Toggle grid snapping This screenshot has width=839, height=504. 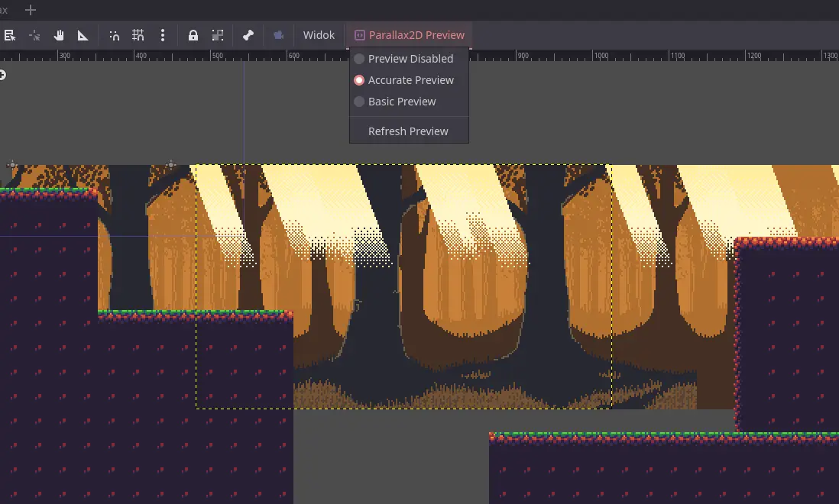(x=138, y=35)
